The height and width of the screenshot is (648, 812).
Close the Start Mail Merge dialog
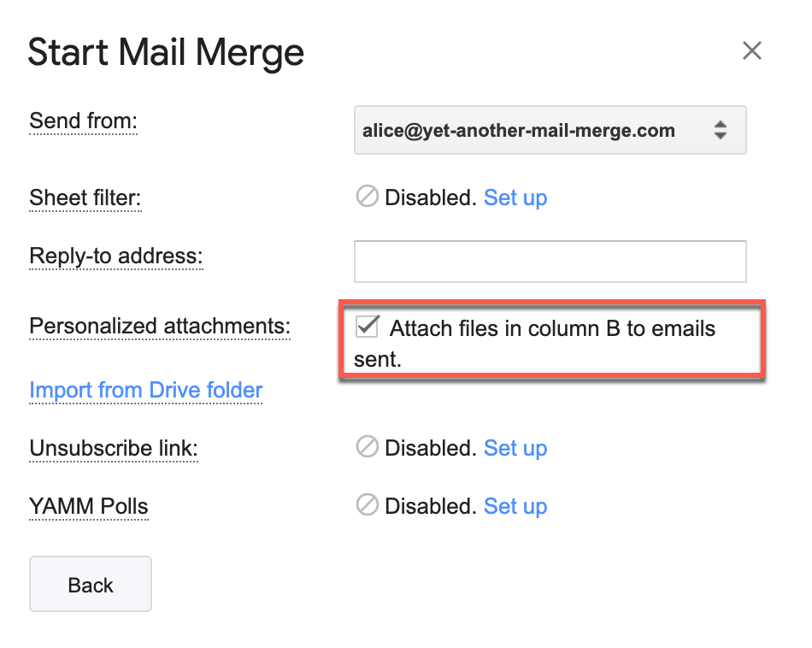751,50
